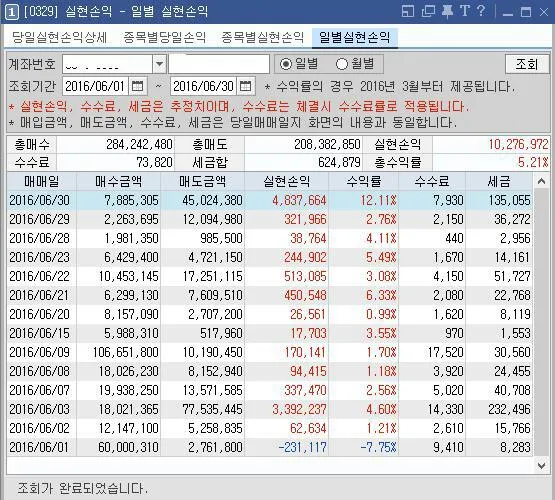
Task: Expand the 계좌번호 account dropdown
Action: point(159,64)
